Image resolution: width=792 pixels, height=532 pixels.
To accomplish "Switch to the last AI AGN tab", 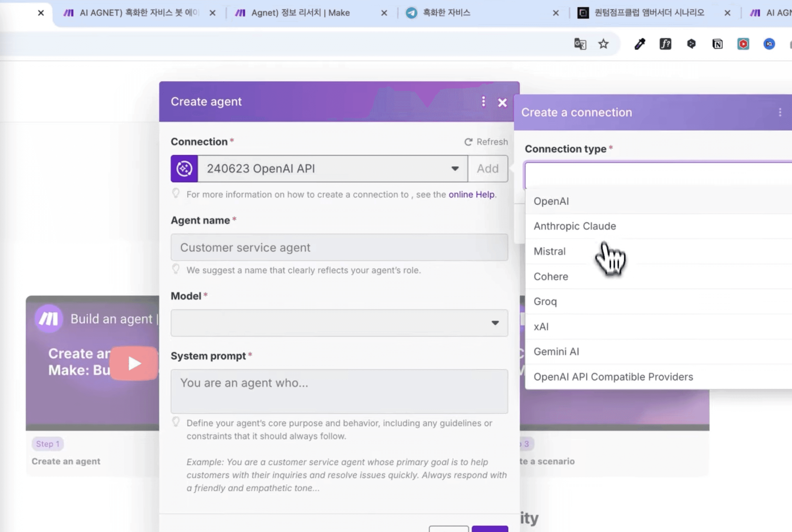I will coord(770,13).
